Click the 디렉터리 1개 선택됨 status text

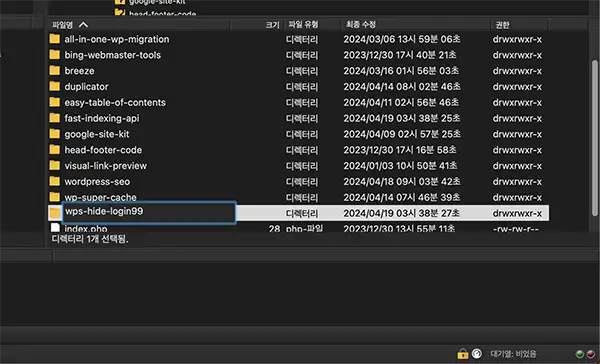[x=90, y=239]
